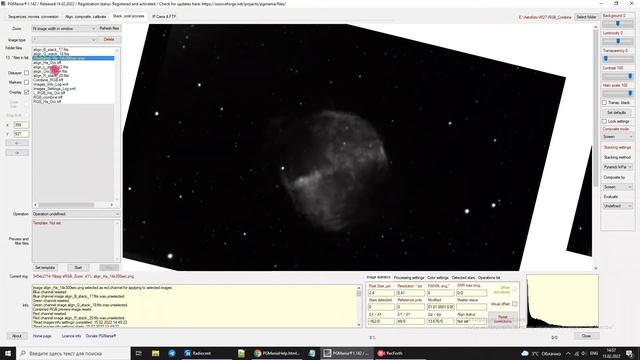Screen dimensions: 640x360
Task: Open the Windows Start menu
Action: click(x=8, y=353)
